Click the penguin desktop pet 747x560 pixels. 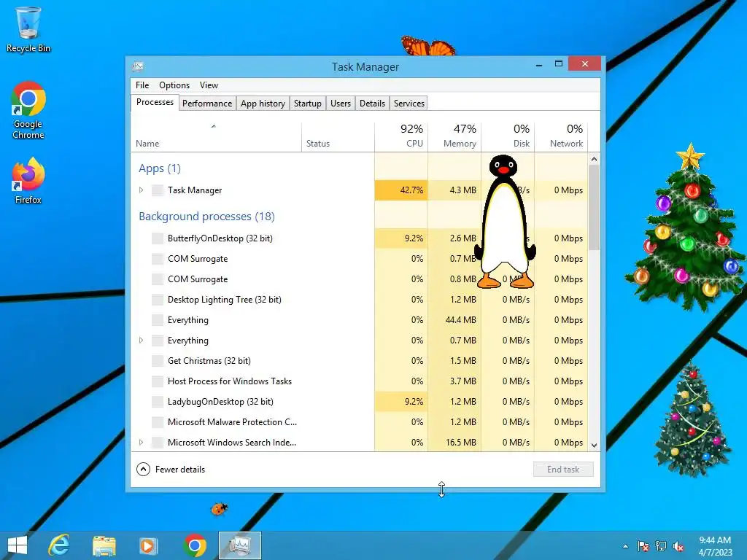[x=505, y=222]
